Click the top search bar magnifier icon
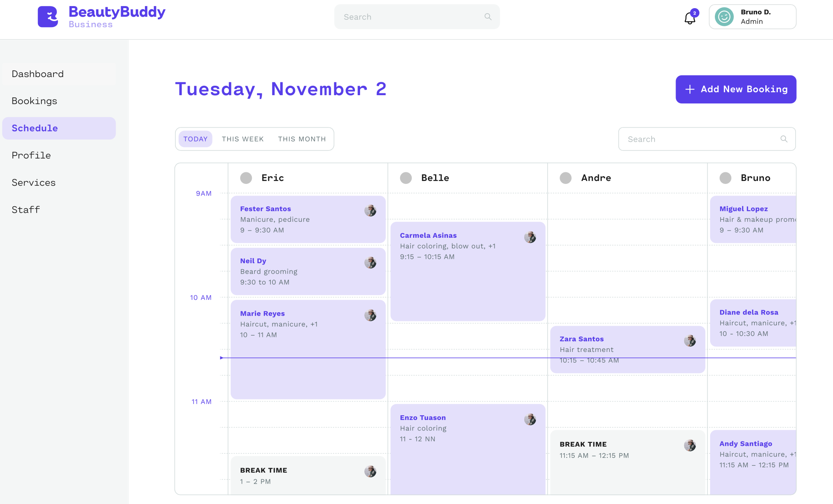Screen dimensions: 833x504 [x=488, y=17]
